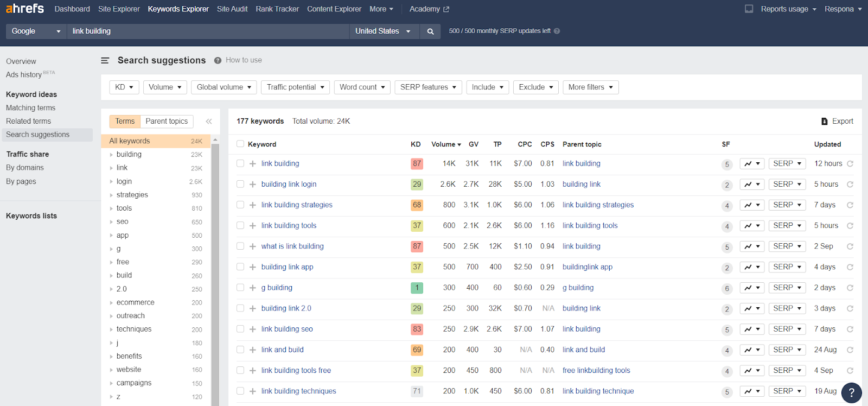Switch to the Parent topics tab
This screenshot has height=406, width=868.
tap(167, 122)
